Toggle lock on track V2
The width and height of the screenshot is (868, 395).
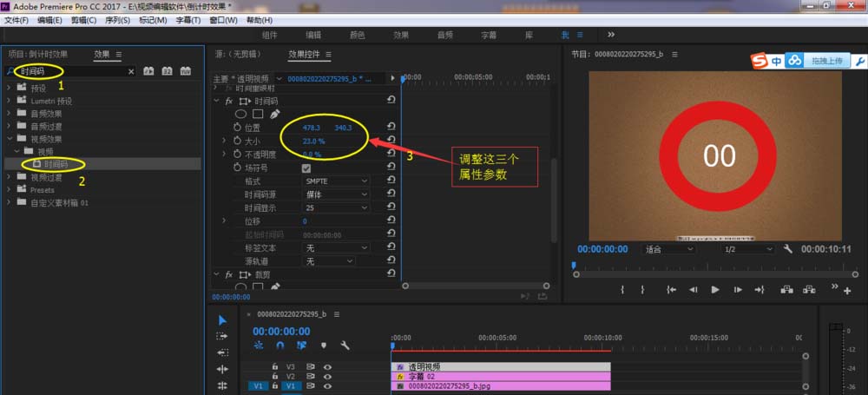[x=275, y=376]
